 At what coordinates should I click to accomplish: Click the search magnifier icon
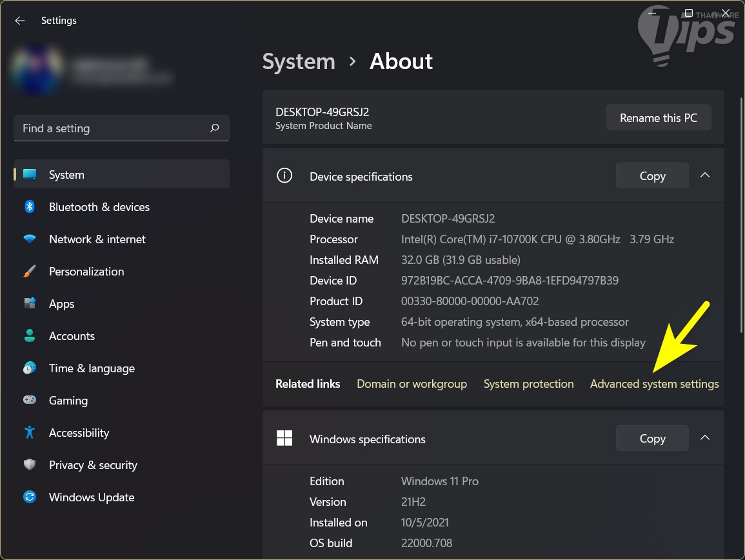[x=215, y=128]
